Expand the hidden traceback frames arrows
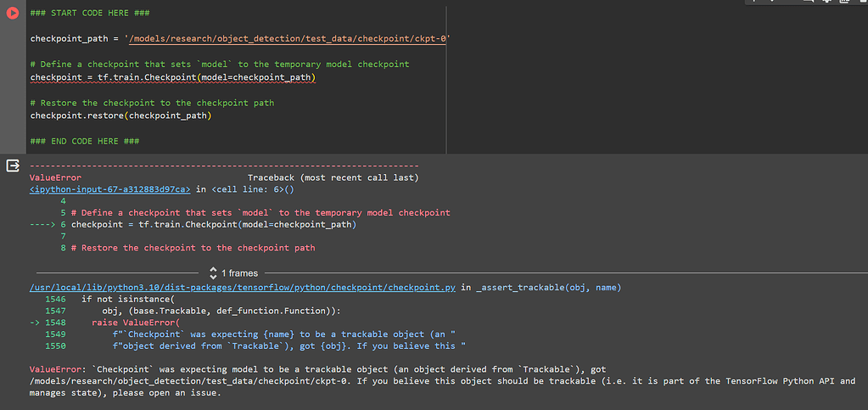Viewport: 868px width, 410px height. click(x=213, y=272)
